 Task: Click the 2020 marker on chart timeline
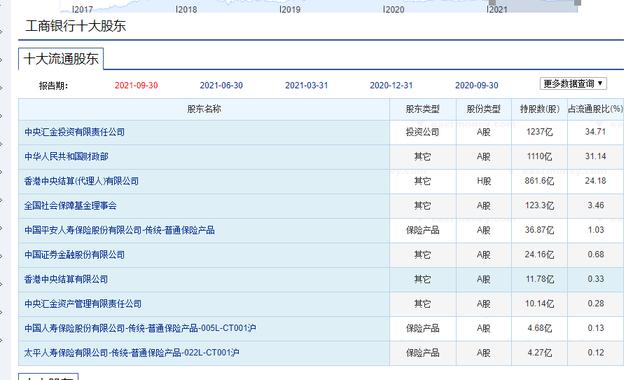pos(394,9)
